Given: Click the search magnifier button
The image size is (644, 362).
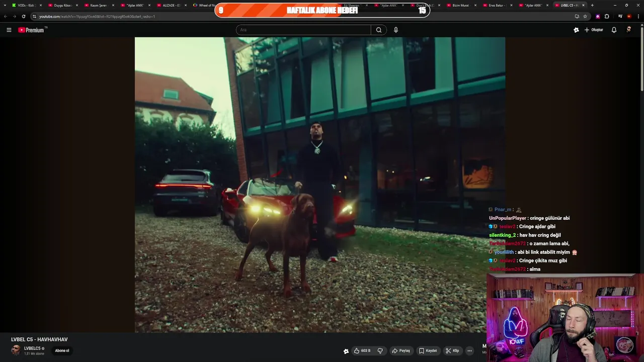Looking at the screenshot, I should pyautogui.click(x=379, y=30).
